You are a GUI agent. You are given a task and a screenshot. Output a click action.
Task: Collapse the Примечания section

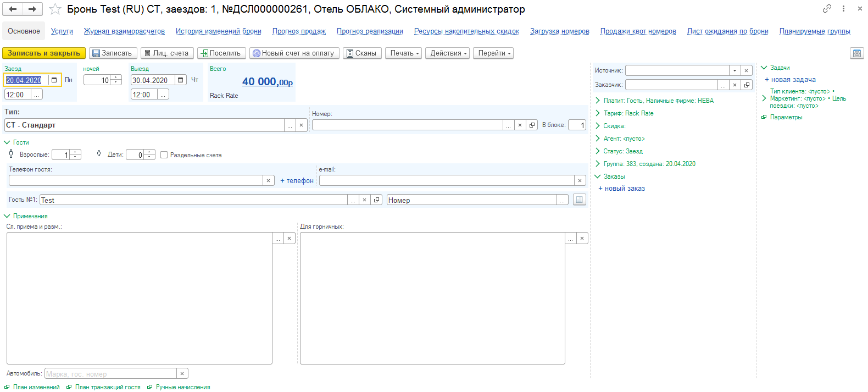click(x=7, y=216)
